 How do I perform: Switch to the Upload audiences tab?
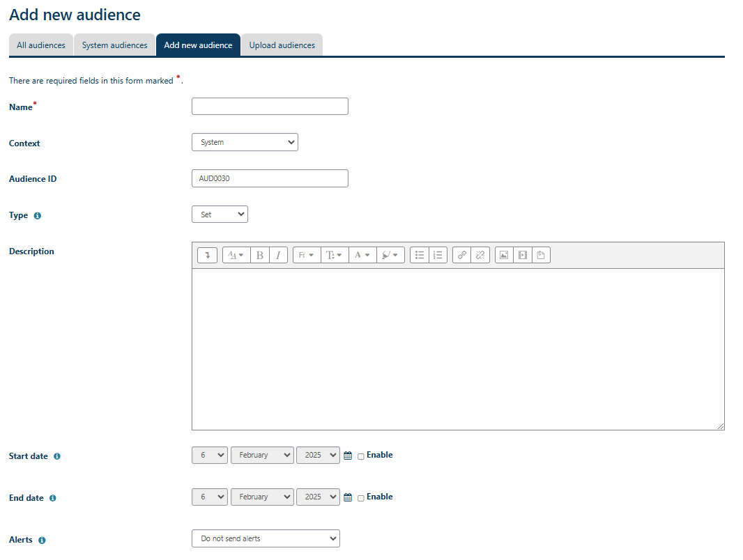[x=282, y=44]
